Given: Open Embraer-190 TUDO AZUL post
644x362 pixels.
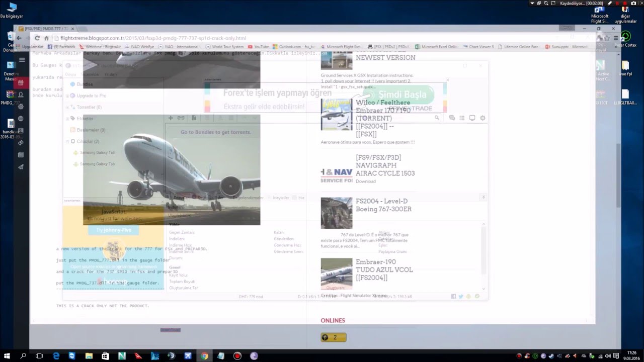Looking at the screenshot, I should [384, 269].
